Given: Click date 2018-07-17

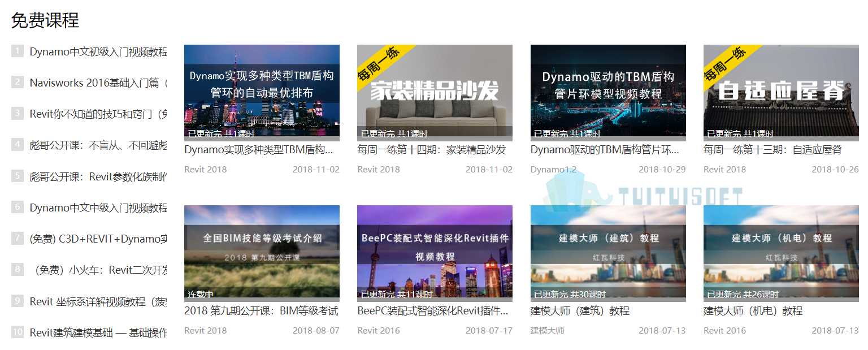Looking at the screenshot, I should (x=489, y=330).
